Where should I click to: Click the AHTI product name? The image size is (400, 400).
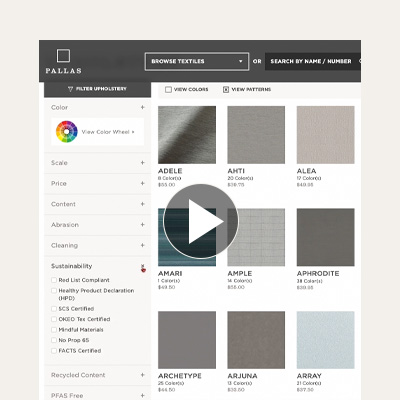click(236, 171)
